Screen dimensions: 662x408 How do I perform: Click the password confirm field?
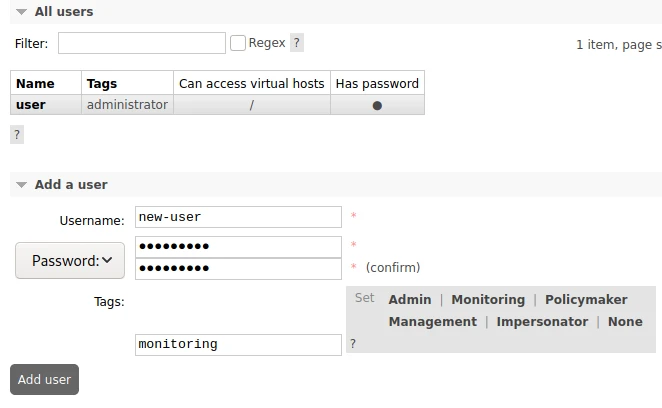point(238,268)
